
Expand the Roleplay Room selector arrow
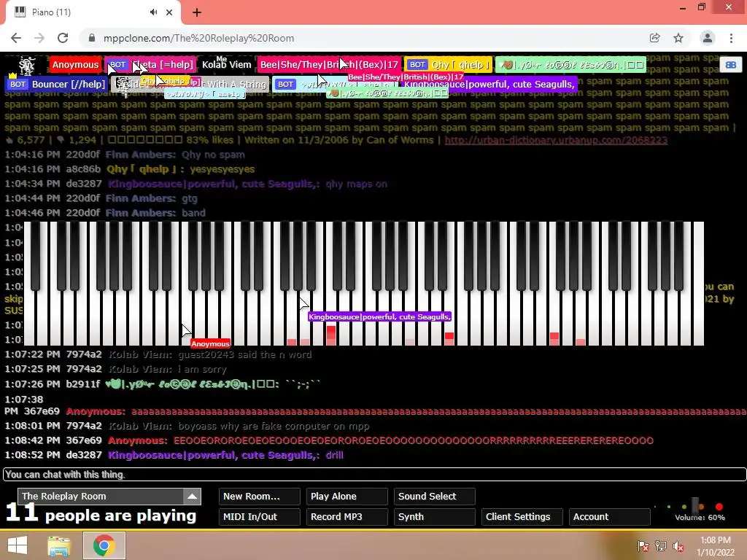click(x=192, y=496)
